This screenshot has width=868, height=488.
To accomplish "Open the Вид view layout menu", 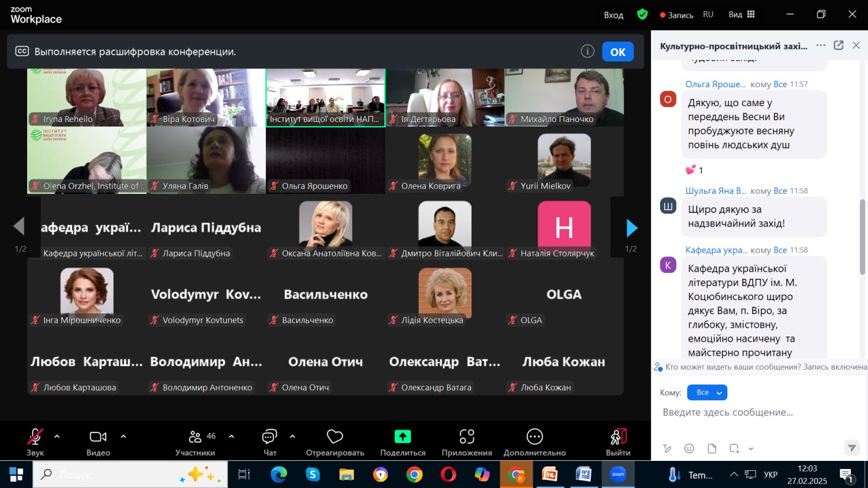I will pyautogui.click(x=741, y=15).
